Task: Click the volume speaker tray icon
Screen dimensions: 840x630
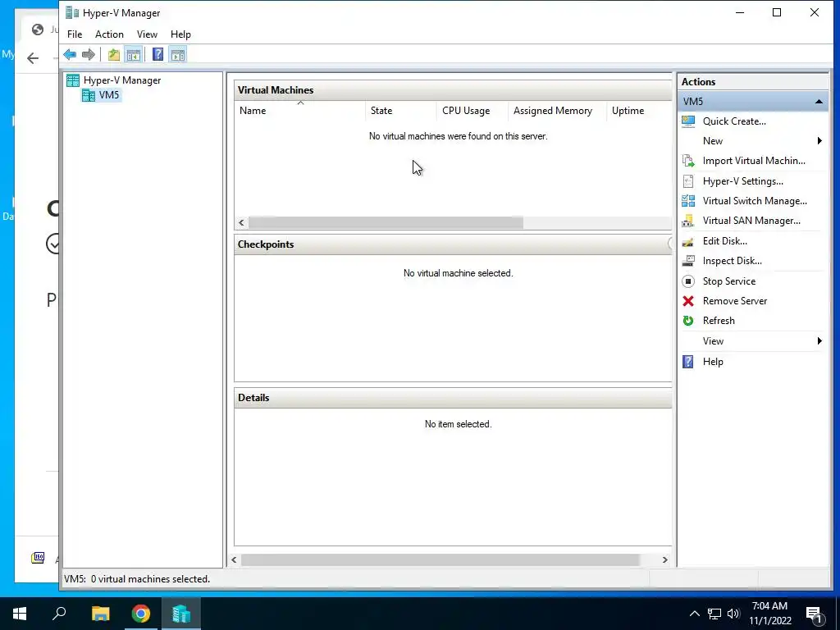Action: (733, 614)
